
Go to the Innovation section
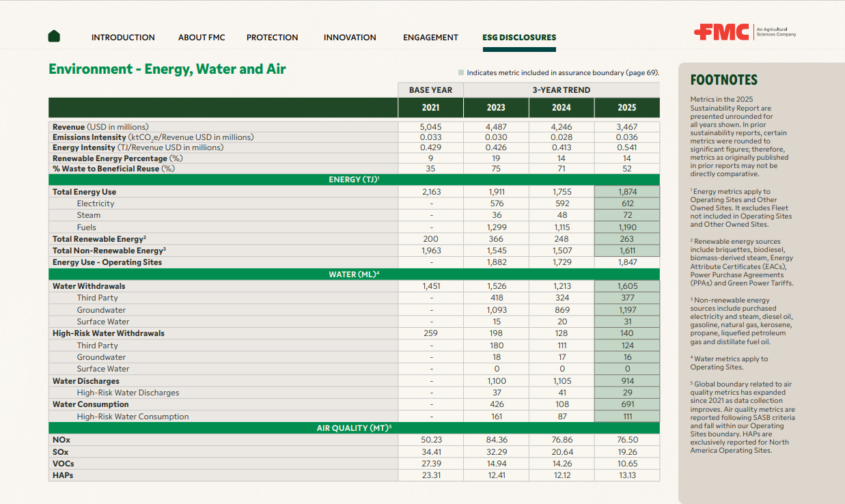click(350, 38)
